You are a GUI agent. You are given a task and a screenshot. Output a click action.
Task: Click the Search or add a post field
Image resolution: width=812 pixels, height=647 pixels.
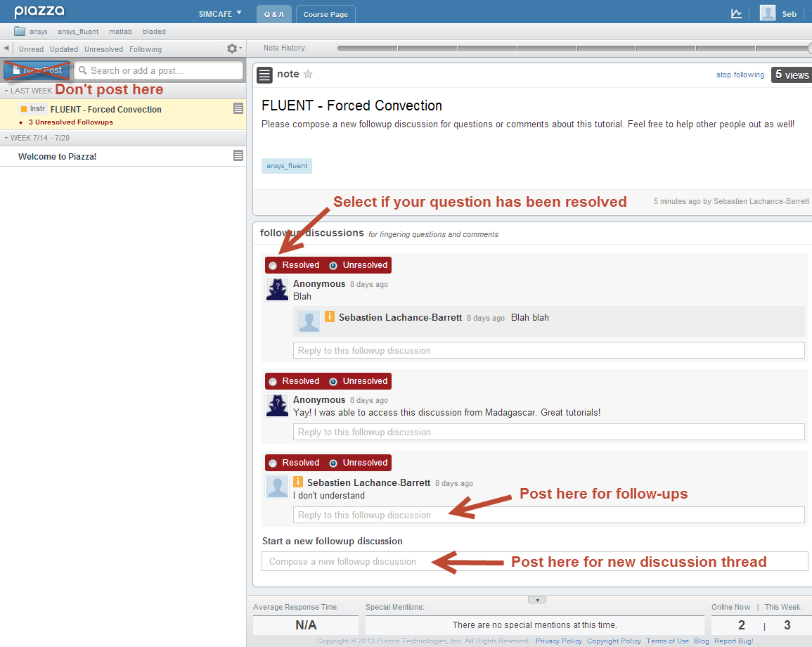click(x=158, y=70)
